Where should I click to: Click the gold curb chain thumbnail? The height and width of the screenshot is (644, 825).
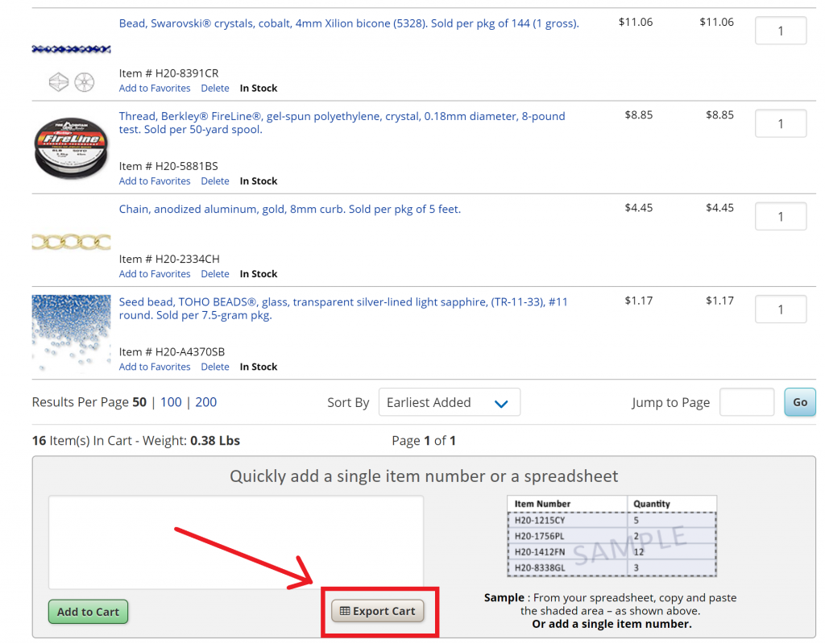[x=72, y=242]
